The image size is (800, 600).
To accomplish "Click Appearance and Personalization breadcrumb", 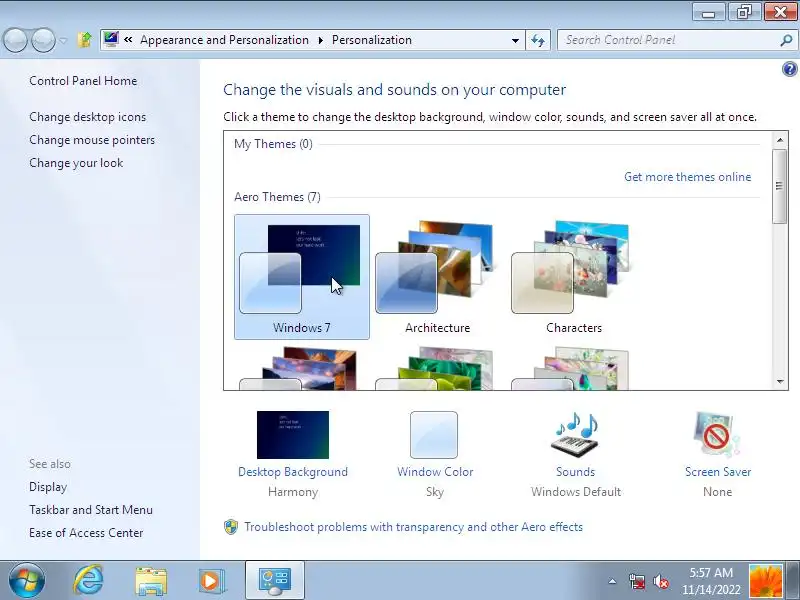I will [224, 40].
